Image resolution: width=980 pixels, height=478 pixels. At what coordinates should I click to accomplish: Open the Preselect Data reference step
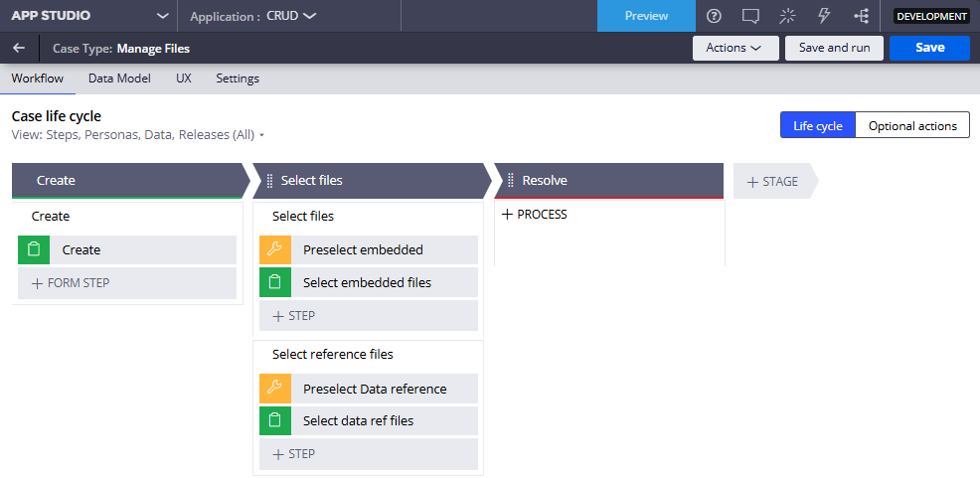tap(369, 389)
